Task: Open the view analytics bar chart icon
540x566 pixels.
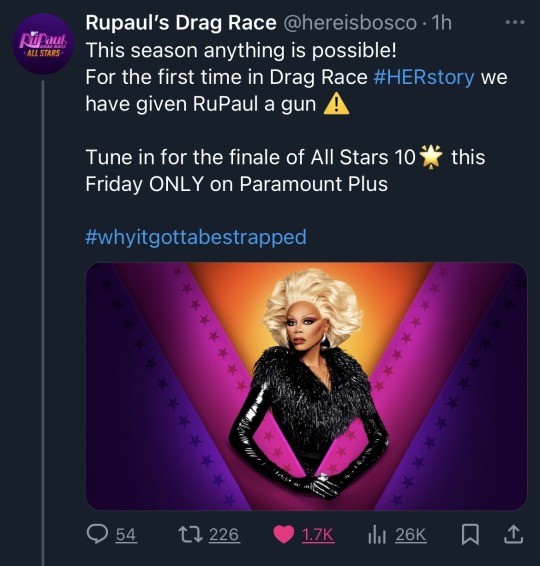Action: [377, 535]
